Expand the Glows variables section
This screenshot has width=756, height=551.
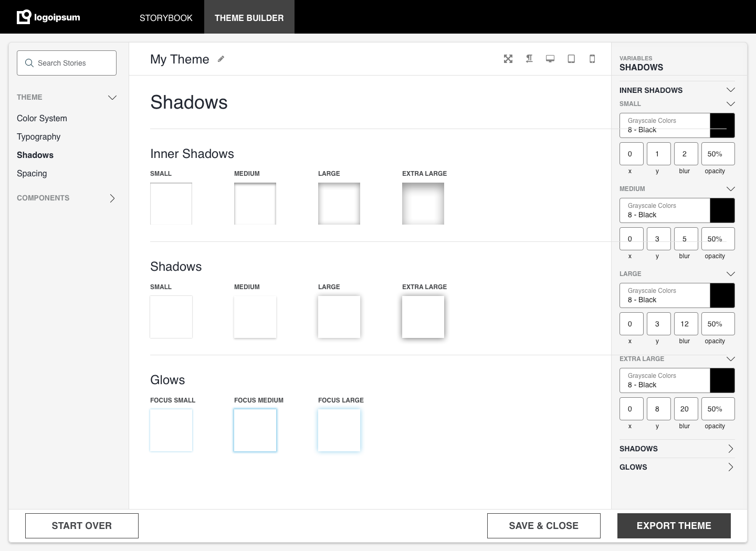point(730,467)
